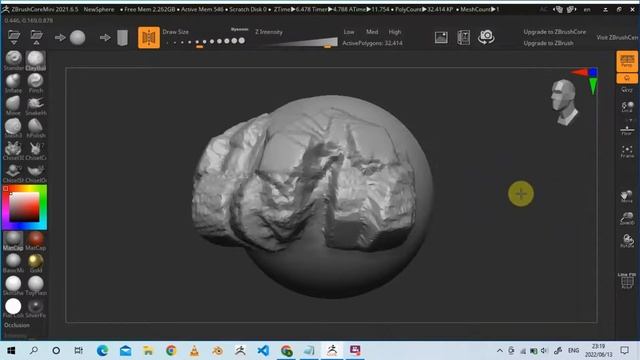Toggle Gxyz rotation axis mode
Image resolution: width=640 pixels, height=360 pixels.
coord(627,89)
